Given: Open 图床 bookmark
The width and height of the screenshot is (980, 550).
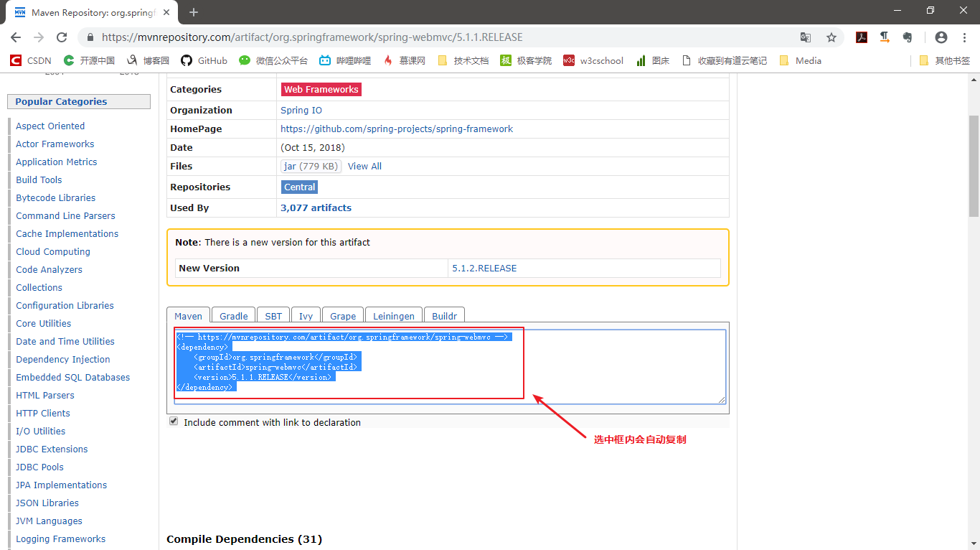Looking at the screenshot, I should click(652, 60).
